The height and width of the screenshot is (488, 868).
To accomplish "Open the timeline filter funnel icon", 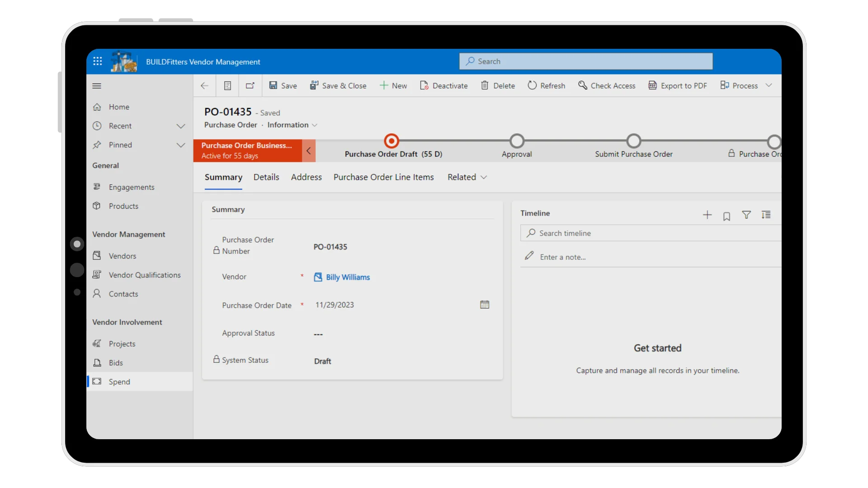I will [x=746, y=215].
